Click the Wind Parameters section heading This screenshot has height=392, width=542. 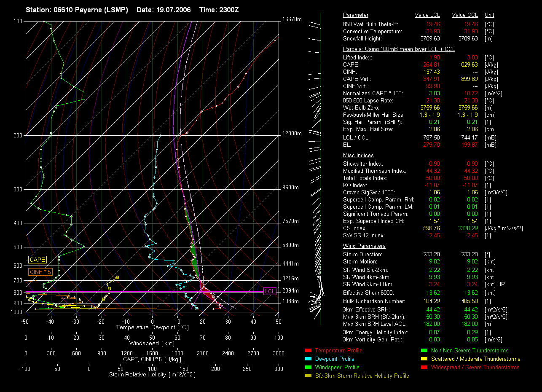pos(364,246)
